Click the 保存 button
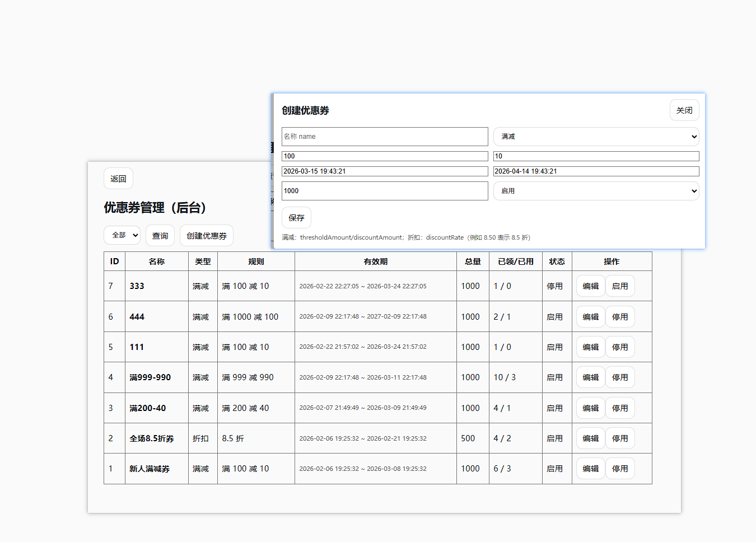 (x=296, y=218)
